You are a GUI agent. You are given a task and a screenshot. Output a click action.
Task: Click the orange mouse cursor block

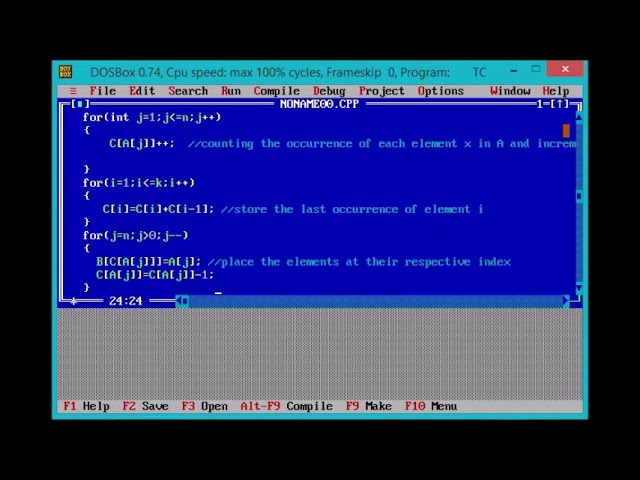566,131
